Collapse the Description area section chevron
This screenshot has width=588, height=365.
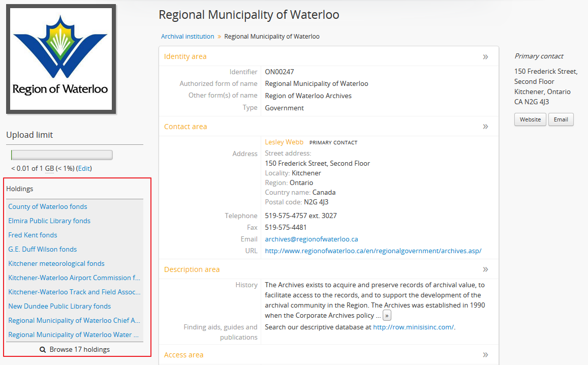(485, 269)
